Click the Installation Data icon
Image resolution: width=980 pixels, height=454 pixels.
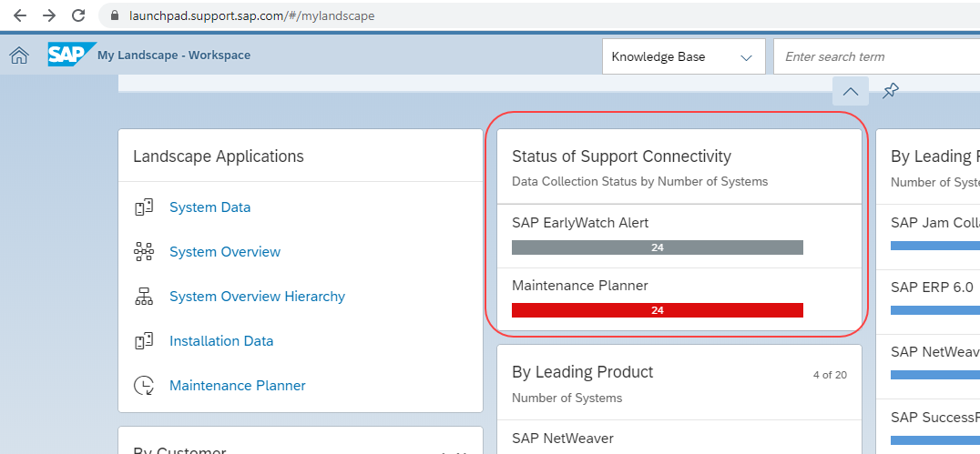click(144, 341)
